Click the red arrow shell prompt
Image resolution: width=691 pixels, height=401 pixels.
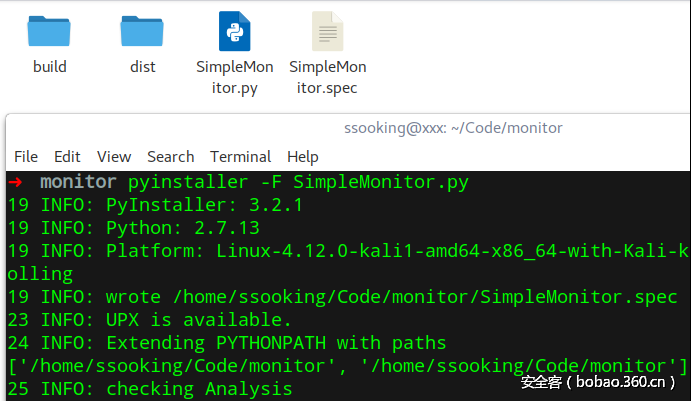click(15, 182)
